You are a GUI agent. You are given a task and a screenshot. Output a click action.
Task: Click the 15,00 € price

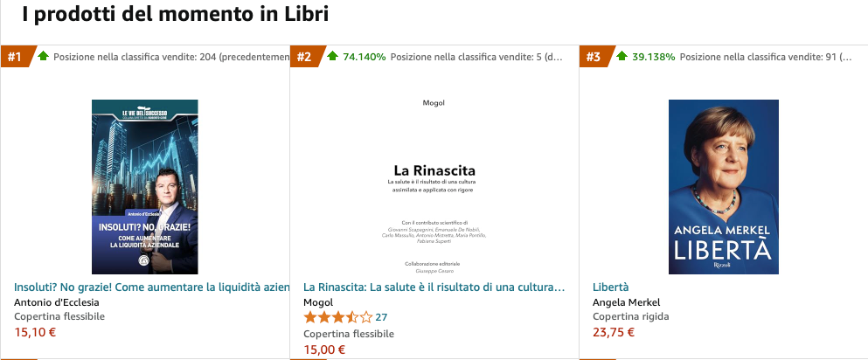click(324, 350)
